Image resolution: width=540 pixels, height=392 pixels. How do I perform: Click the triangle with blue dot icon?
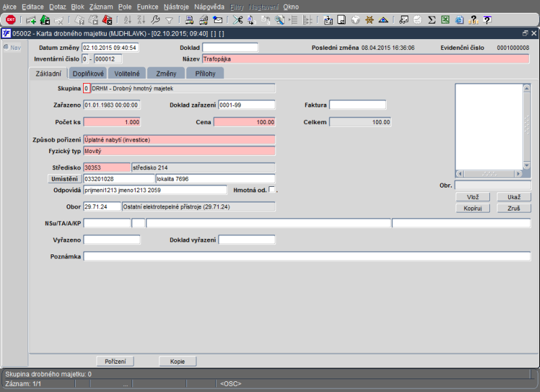pos(383,20)
